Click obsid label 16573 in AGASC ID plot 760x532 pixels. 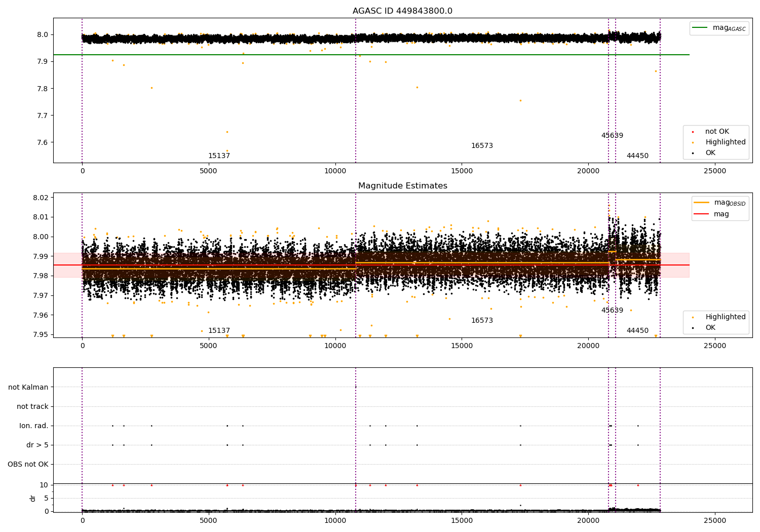tap(482, 146)
